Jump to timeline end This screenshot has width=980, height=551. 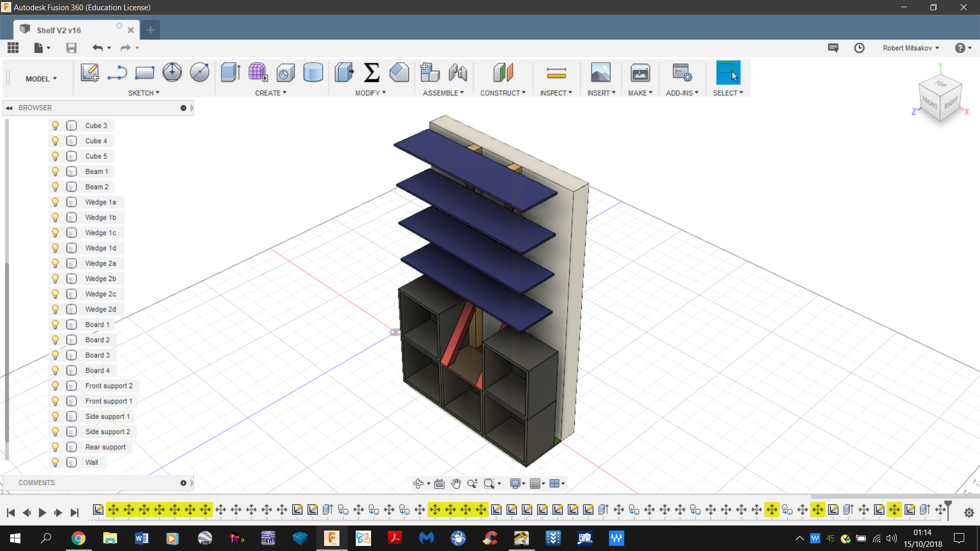coord(75,513)
